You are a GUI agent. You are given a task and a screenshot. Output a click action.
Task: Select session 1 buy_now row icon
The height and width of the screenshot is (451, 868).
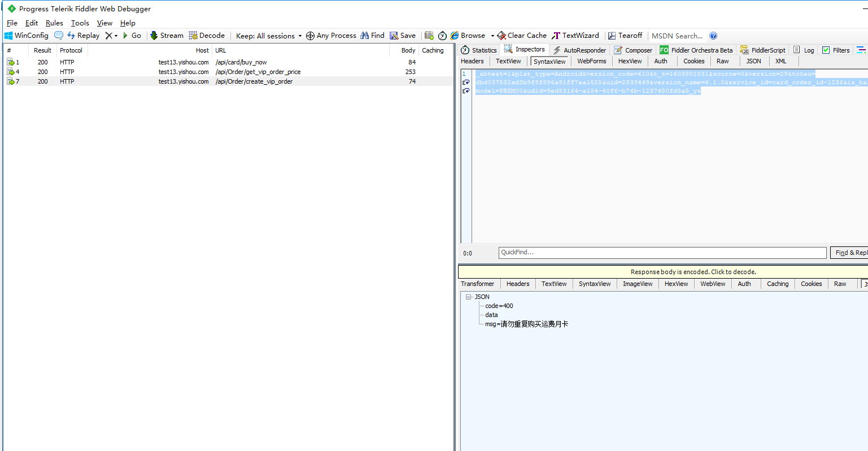pyautogui.click(x=10, y=62)
